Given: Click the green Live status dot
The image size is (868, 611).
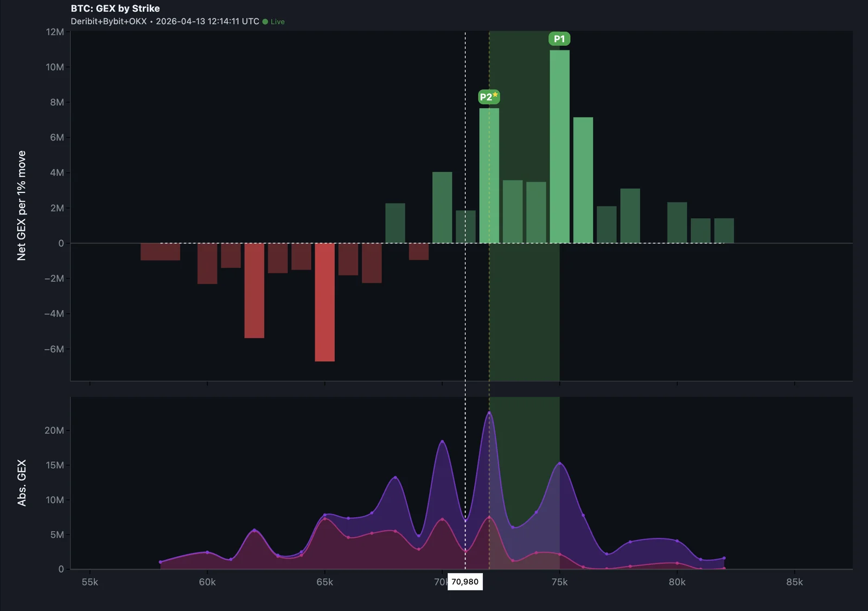Looking at the screenshot, I should coord(264,22).
